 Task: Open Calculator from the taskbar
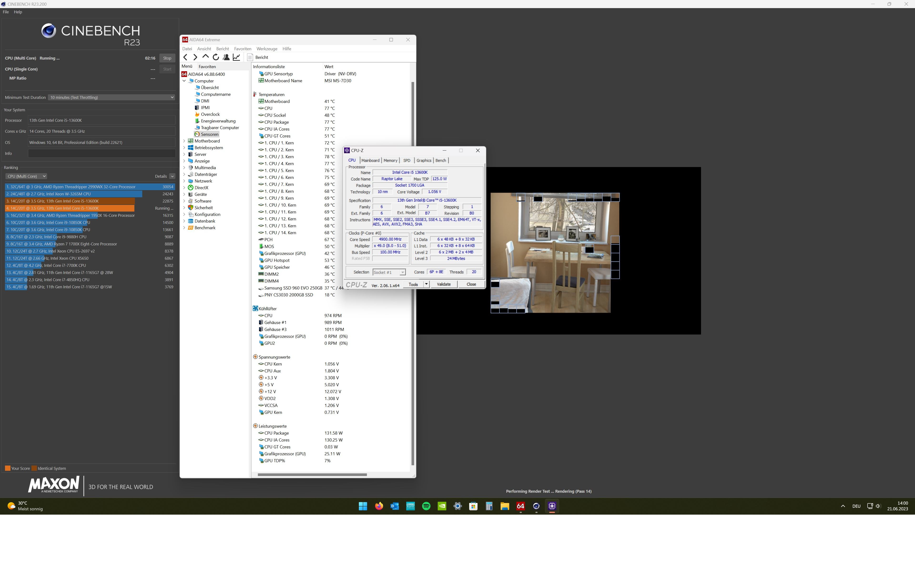click(489, 506)
